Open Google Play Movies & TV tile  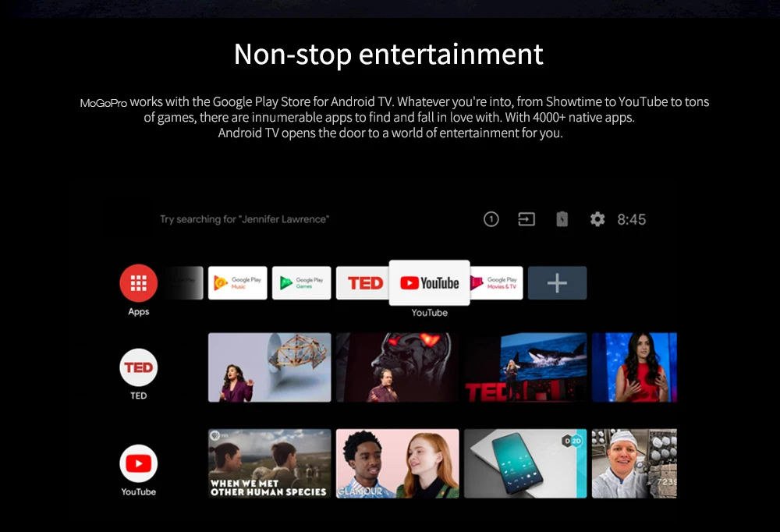(x=496, y=282)
